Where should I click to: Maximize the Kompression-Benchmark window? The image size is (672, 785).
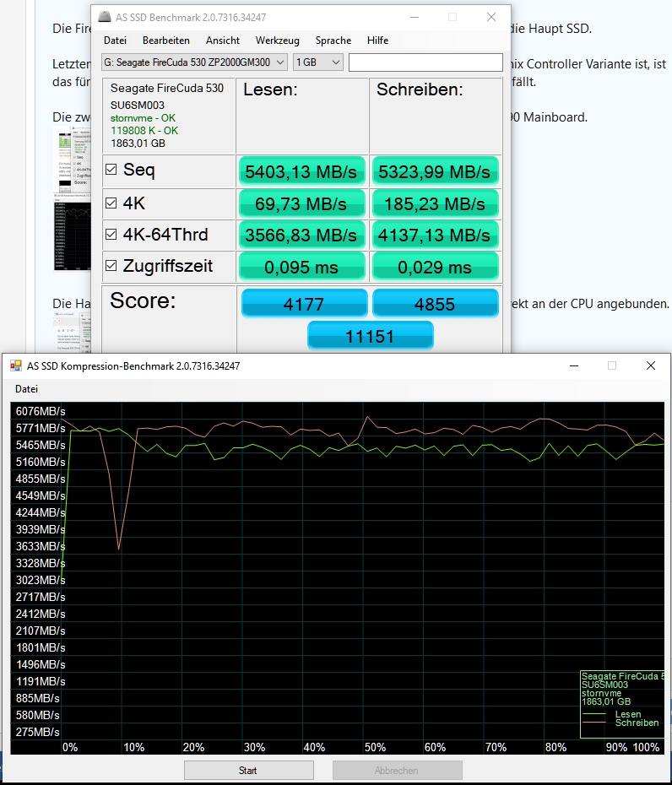(x=612, y=366)
